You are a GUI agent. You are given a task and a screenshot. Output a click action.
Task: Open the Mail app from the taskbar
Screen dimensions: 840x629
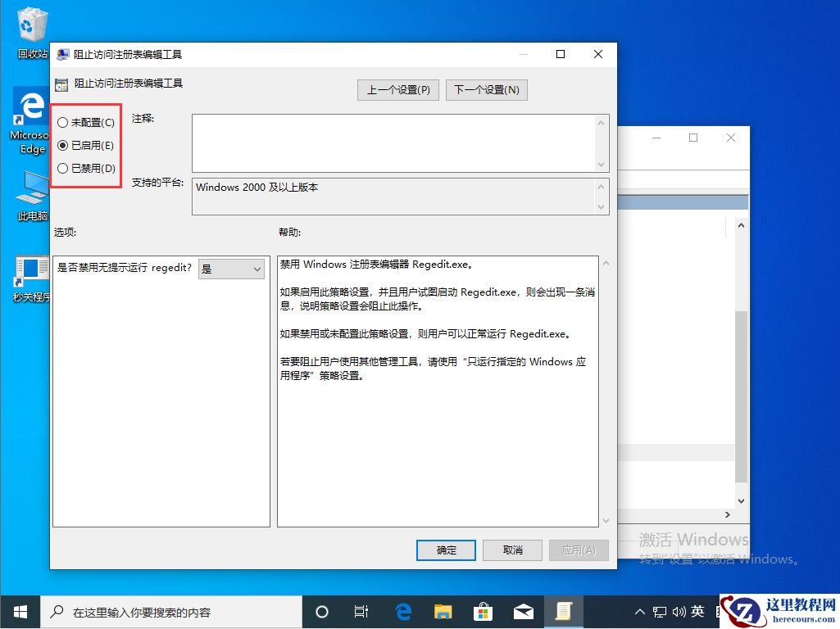click(523, 611)
